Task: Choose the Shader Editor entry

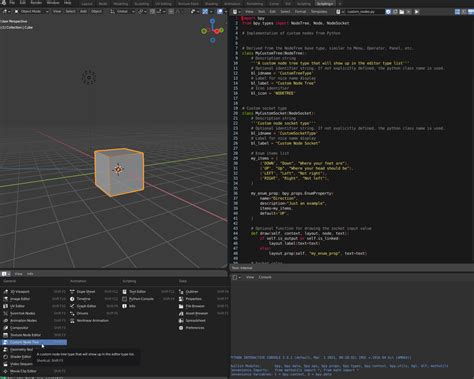Action: click(x=21, y=357)
